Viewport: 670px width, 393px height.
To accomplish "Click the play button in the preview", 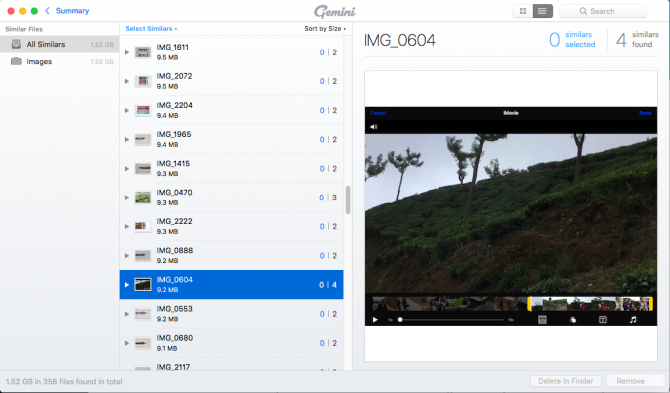I will point(375,320).
